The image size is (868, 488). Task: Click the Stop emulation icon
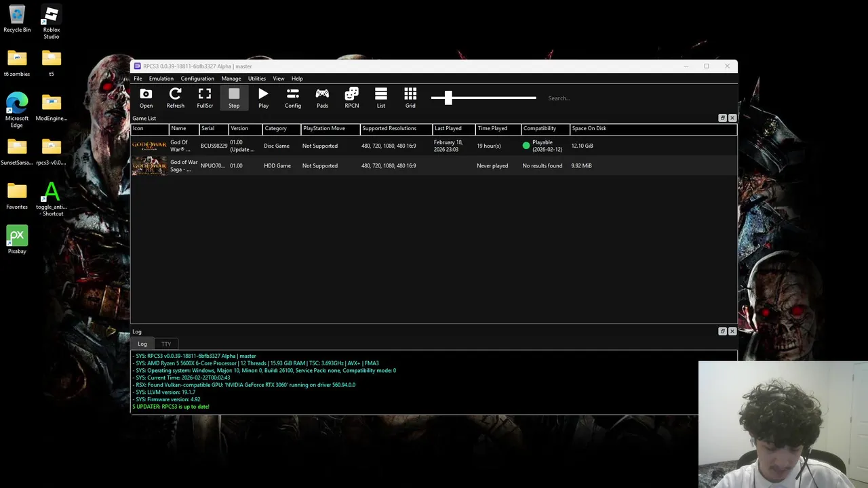[234, 98]
